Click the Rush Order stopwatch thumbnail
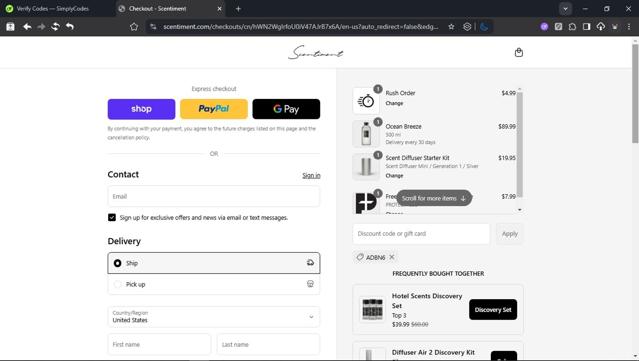The height and width of the screenshot is (361, 639). (x=366, y=101)
